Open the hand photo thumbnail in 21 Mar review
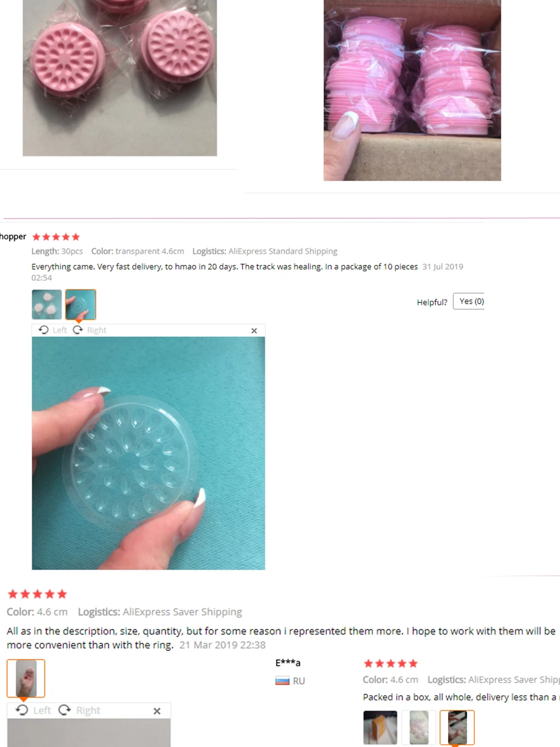 click(26, 678)
